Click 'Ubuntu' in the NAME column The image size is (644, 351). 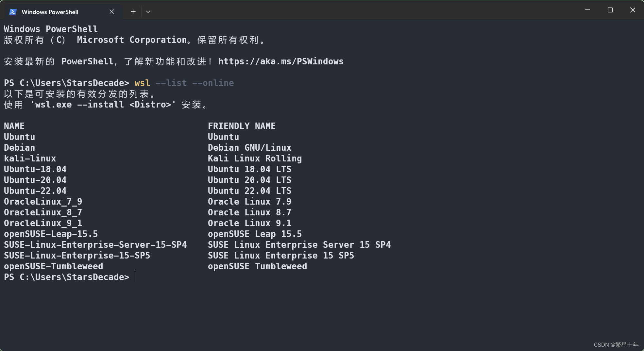(x=20, y=137)
